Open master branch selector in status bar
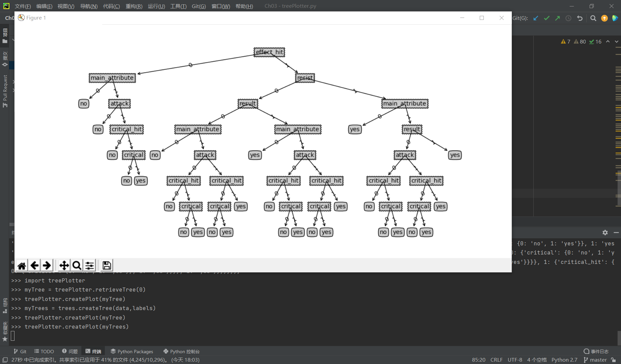The height and width of the screenshot is (364, 621). [x=595, y=360]
